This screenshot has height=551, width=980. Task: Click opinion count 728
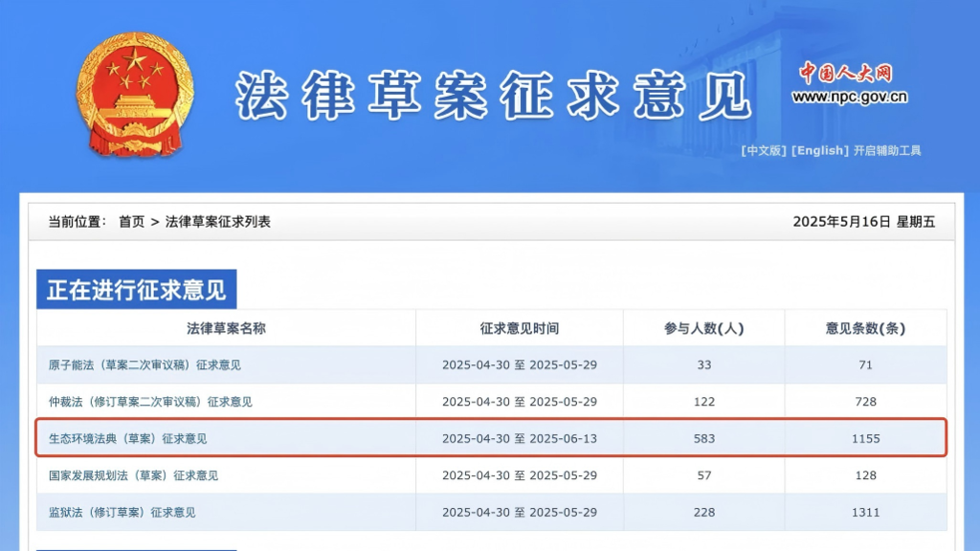[x=865, y=402]
